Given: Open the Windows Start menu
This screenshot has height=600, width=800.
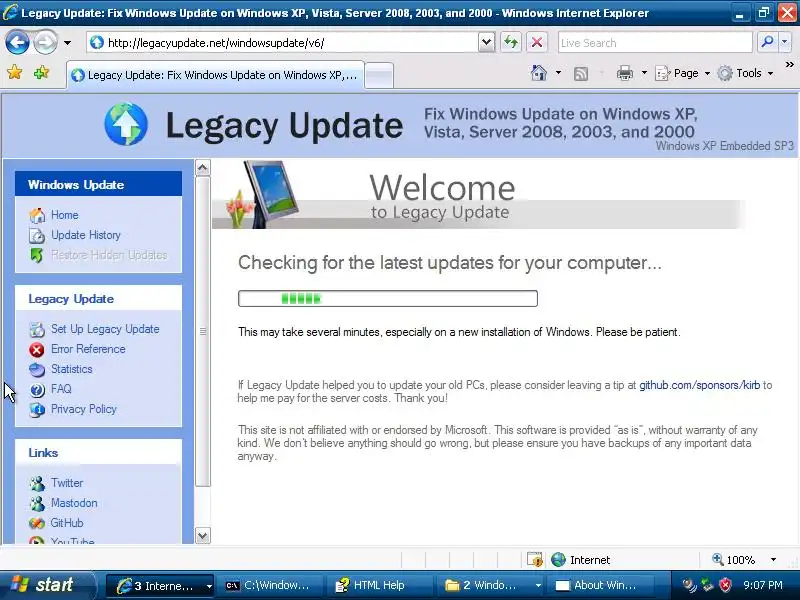Looking at the screenshot, I should 47,585.
